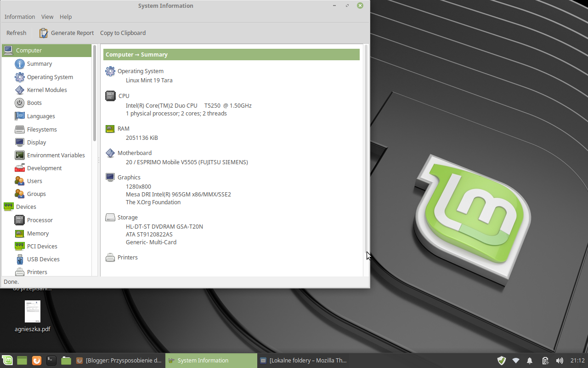Click the System Information taskbar button
Viewport: 588px width, 368px height.
click(211, 361)
